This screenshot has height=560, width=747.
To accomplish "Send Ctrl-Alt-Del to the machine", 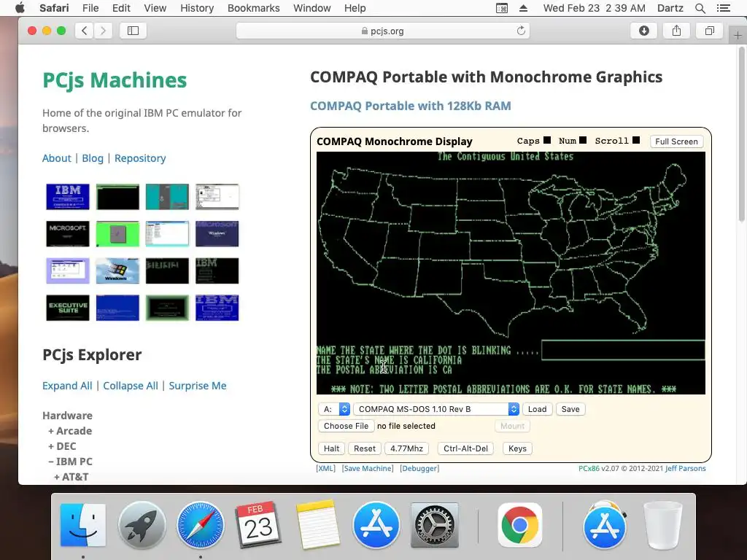I will click(465, 448).
